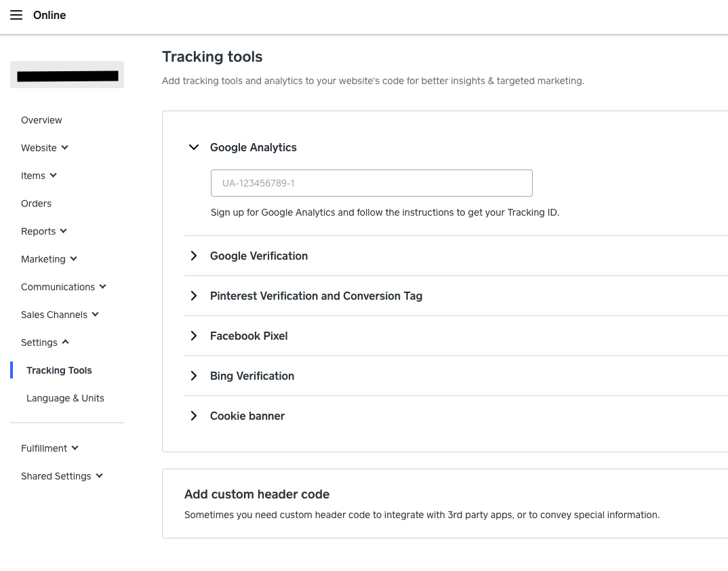Expand the Sales Channels sidebar menu

pyautogui.click(x=60, y=315)
